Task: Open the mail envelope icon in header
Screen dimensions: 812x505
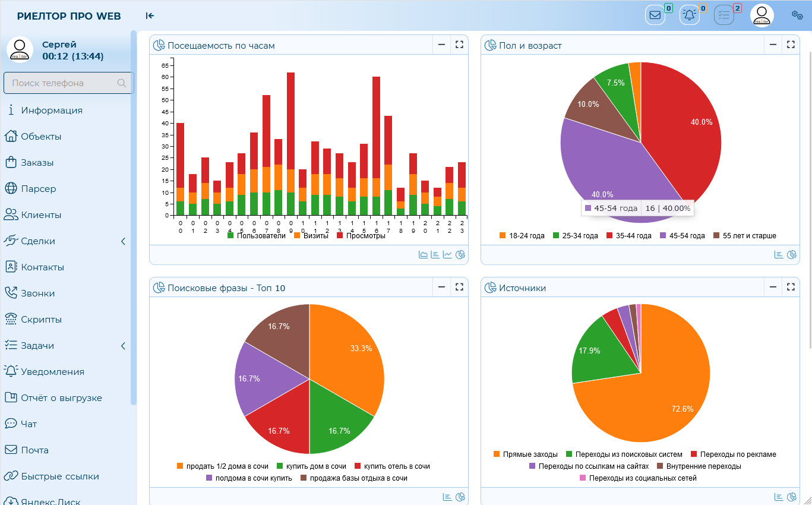Action: pyautogui.click(x=655, y=15)
